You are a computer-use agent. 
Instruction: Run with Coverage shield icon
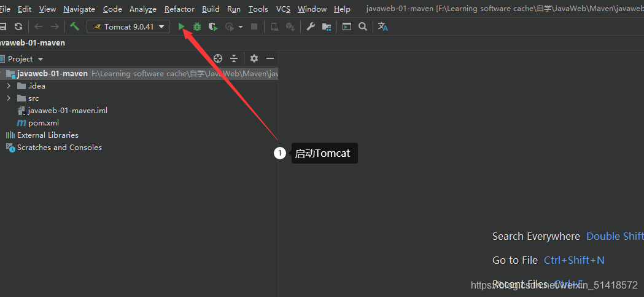click(x=213, y=26)
